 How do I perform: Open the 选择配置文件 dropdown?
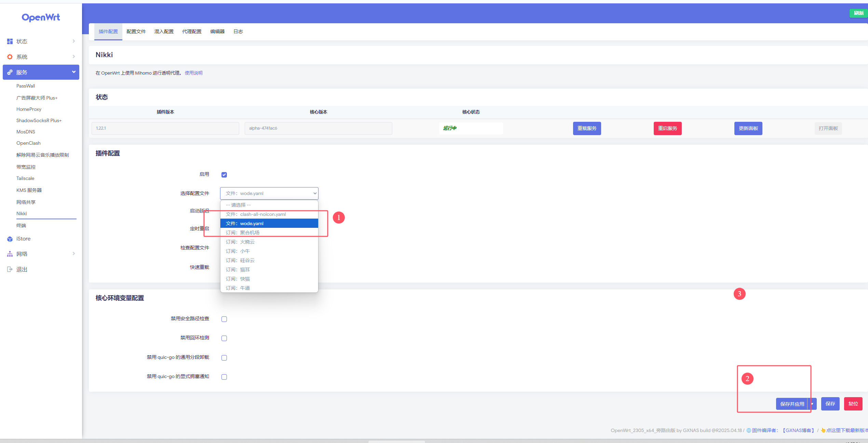269,193
